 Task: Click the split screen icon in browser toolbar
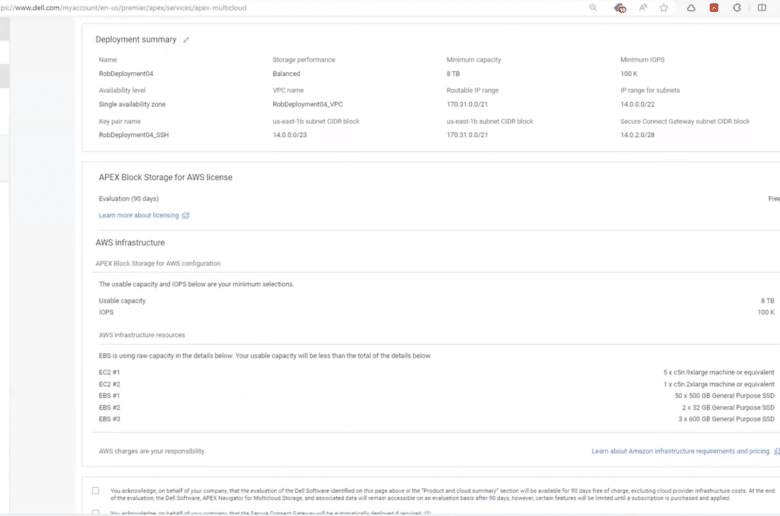pos(762,7)
